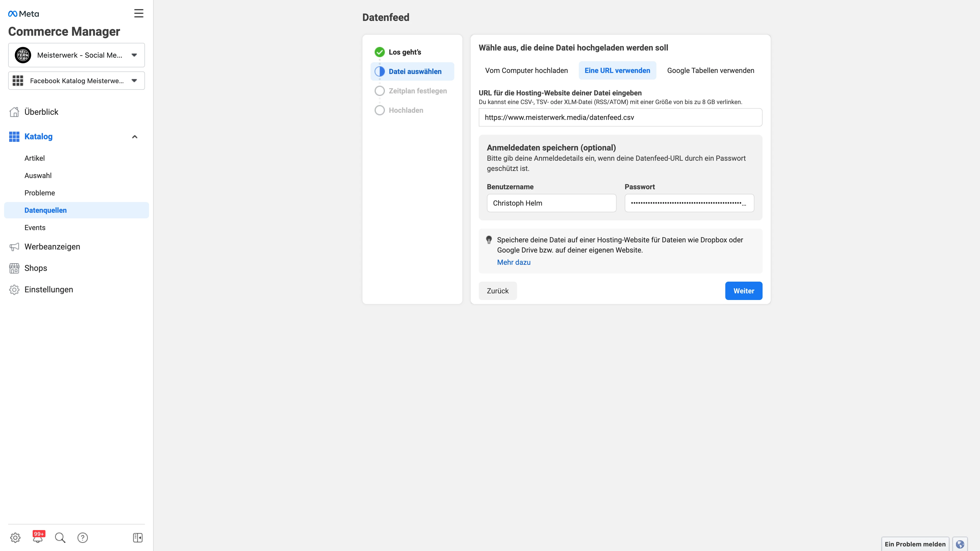The width and height of the screenshot is (980, 551).
Task: Collapse sidebar with the panel icon
Action: pos(138,537)
